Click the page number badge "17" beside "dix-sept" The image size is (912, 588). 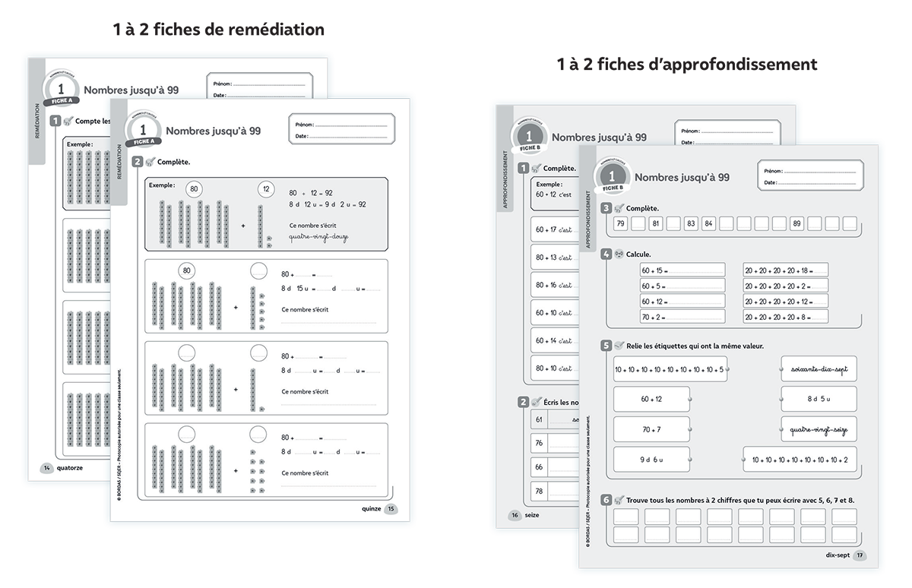[860, 555]
